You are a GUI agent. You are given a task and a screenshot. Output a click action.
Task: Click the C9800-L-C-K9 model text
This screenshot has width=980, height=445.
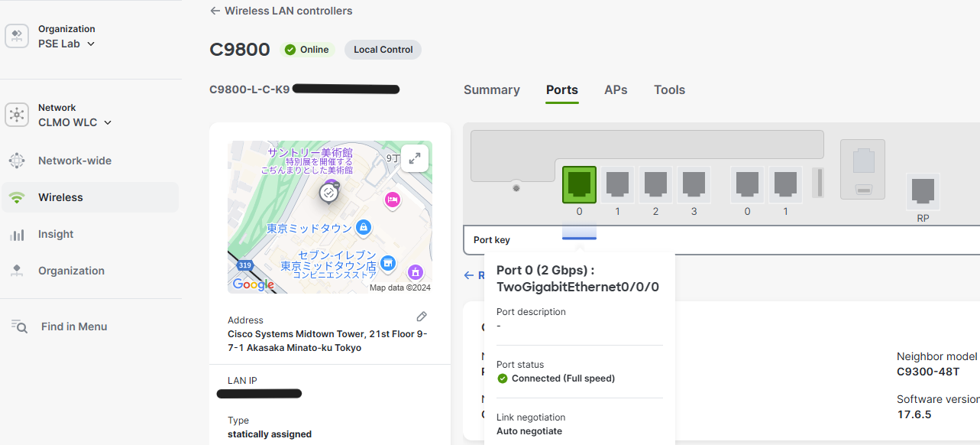click(249, 89)
